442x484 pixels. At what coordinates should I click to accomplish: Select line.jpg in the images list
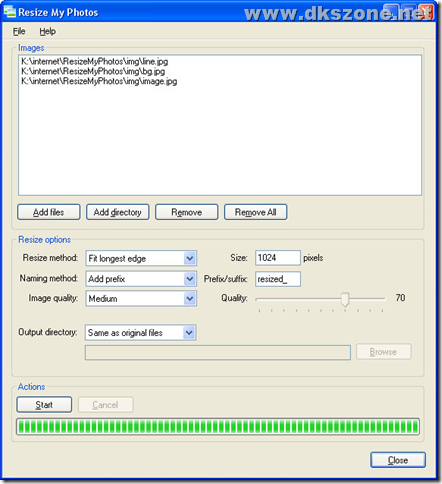click(x=95, y=61)
